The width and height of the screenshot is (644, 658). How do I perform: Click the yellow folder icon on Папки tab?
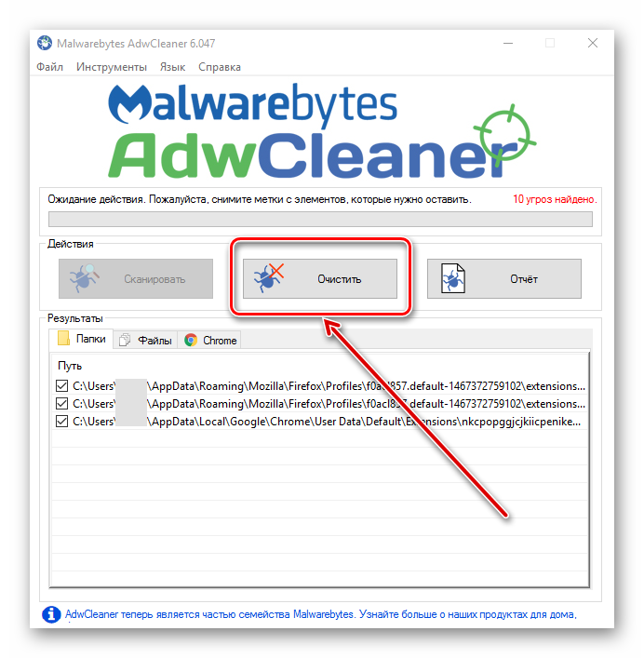pyautogui.click(x=63, y=338)
